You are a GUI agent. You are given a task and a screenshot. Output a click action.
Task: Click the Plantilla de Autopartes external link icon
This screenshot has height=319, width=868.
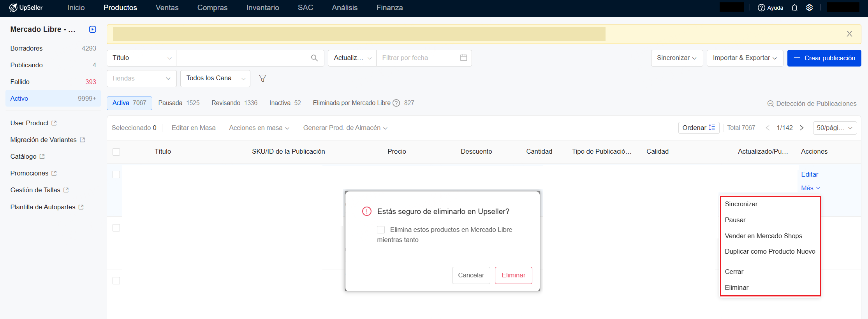click(x=81, y=207)
